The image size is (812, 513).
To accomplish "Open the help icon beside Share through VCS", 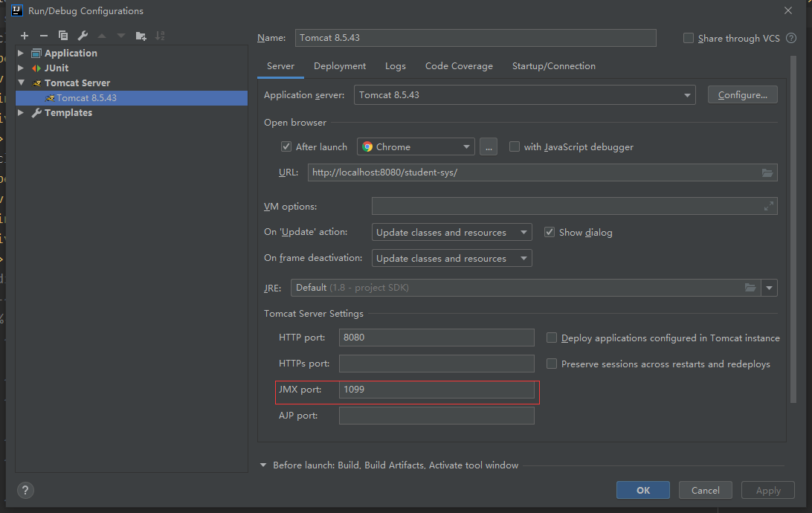I will click(791, 38).
